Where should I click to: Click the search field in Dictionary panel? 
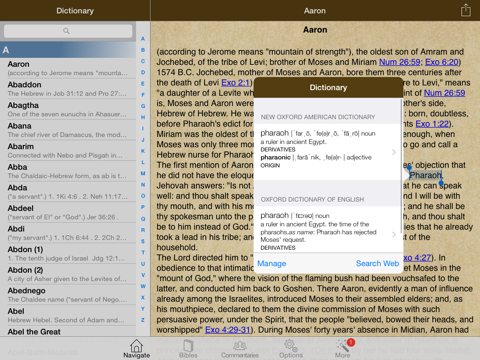click(68, 31)
